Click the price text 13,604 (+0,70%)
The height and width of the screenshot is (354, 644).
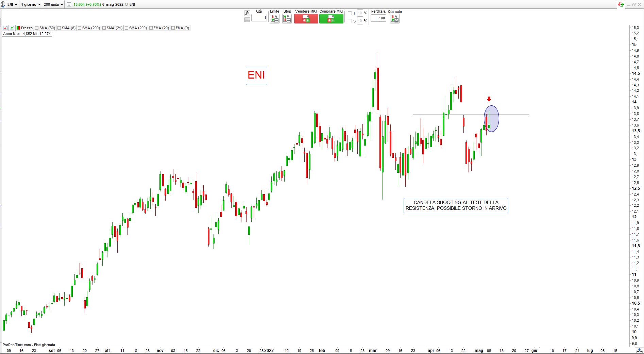[87, 4]
